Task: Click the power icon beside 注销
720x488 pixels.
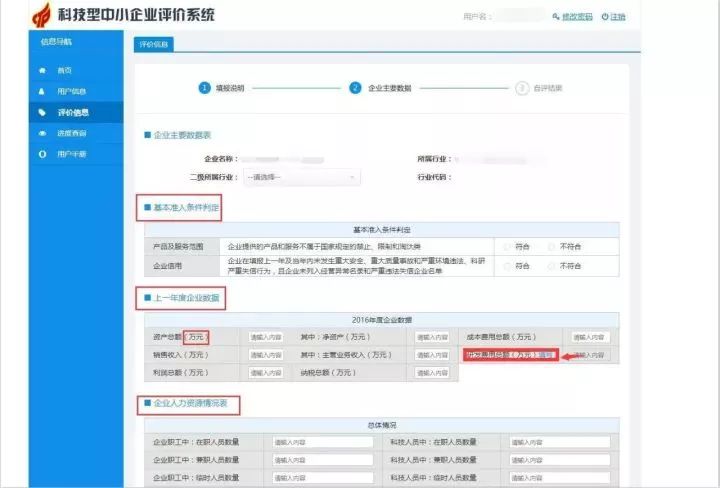Action: coord(606,18)
